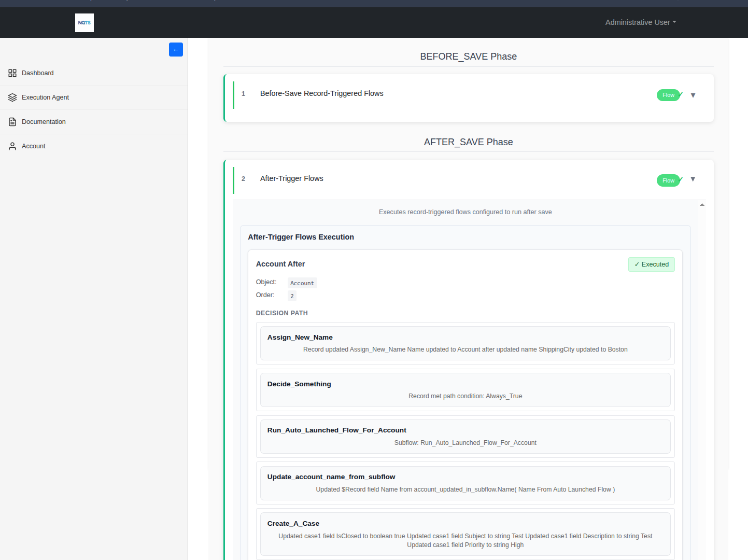This screenshot has height=560, width=748.
Task: Click the green checkmark beside Before-Save Flow badge
Action: tap(681, 95)
